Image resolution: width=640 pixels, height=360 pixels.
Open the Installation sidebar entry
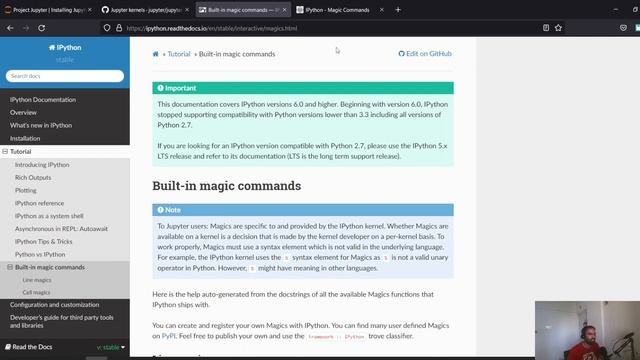click(25, 138)
